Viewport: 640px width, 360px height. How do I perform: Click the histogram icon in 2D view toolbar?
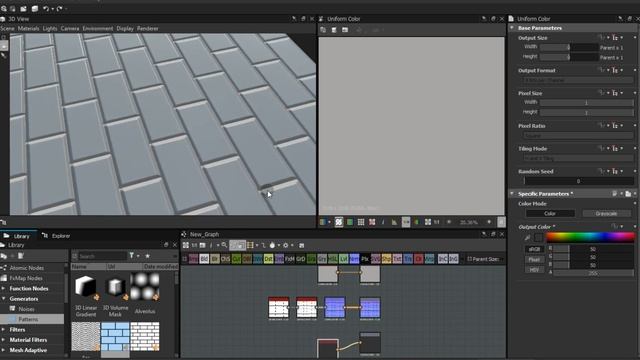point(394,222)
